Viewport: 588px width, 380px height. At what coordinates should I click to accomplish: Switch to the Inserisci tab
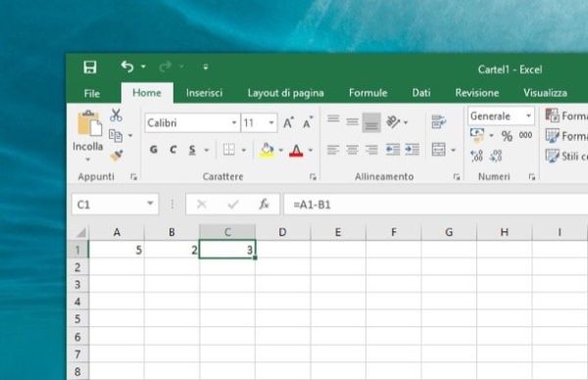204,93
